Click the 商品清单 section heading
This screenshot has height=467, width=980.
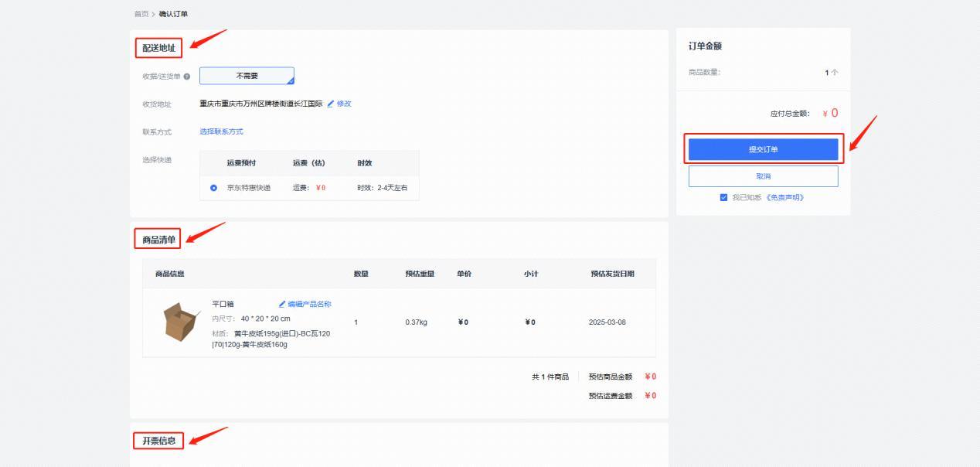(x=158, y=240)
